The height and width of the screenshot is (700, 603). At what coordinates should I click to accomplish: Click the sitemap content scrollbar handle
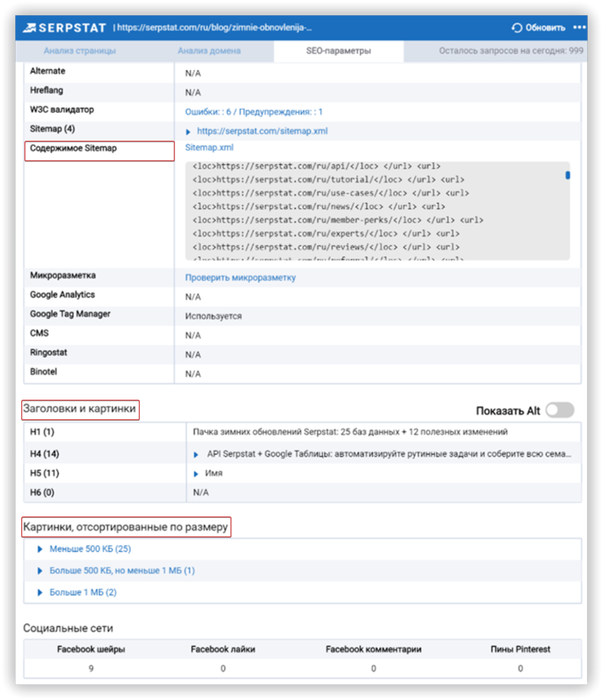tap(568, 175)
